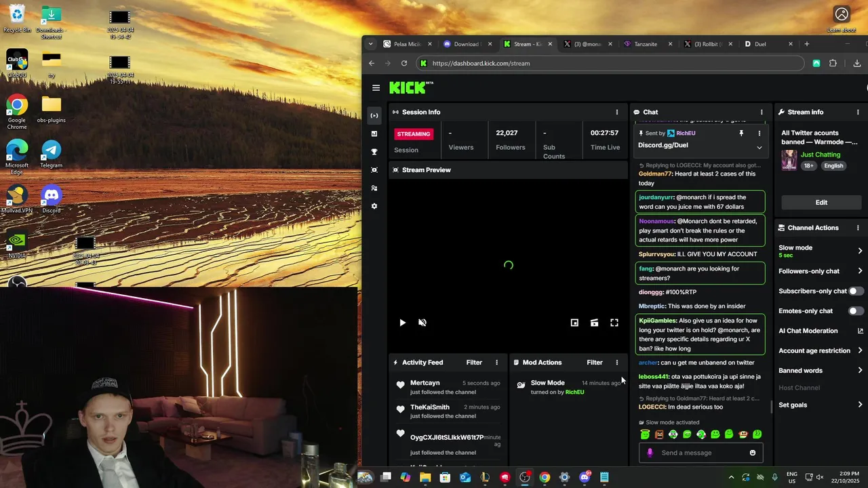Viewport: 868px width, 488px height.
Task: Expand the pinned message chevron
Action: tap(759, 148)
